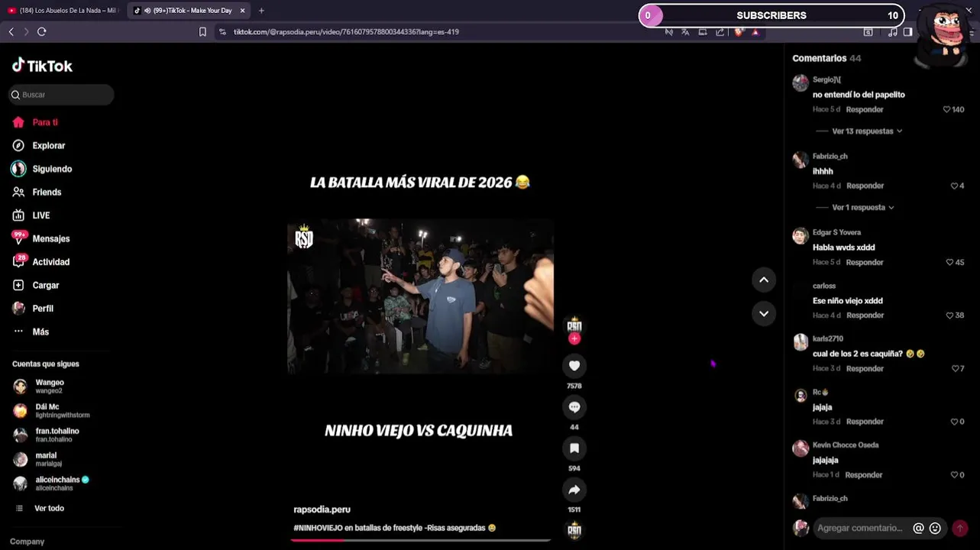
Task: Like Edgar S Yovera's comment
Action: coord(949,263)
